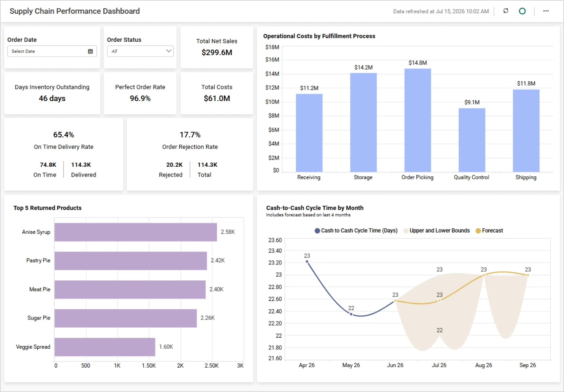
Task: Click the Sep 26 forecast data point
Action: pos(528,275)
